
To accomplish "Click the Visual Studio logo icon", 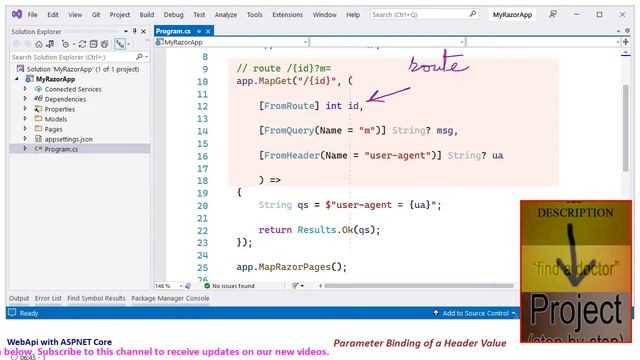I will 17,14.
